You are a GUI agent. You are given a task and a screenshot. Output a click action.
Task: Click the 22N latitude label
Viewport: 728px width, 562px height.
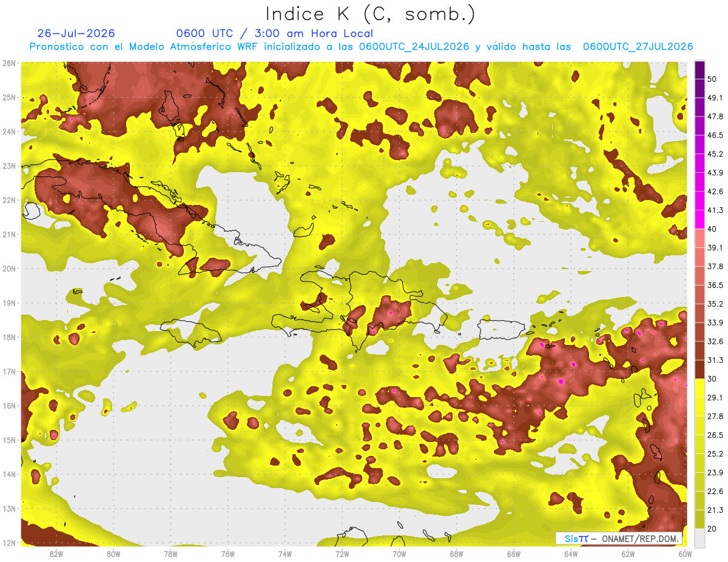pyautogui.click(x=9, y=200)
